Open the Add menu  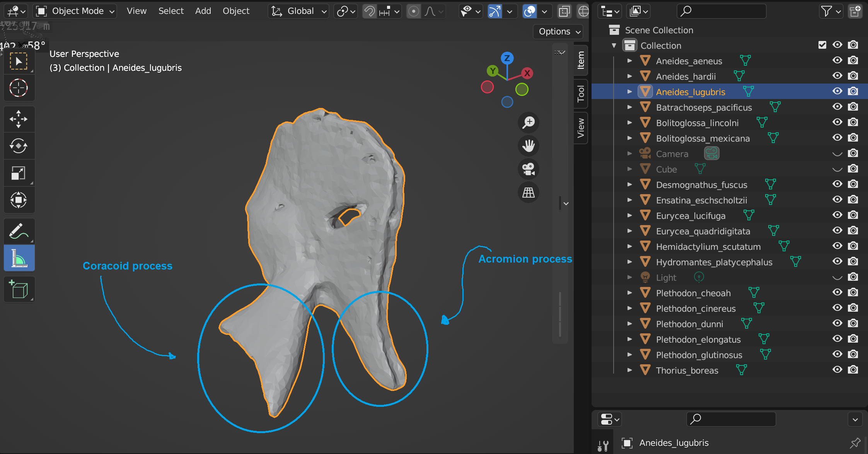203,11
